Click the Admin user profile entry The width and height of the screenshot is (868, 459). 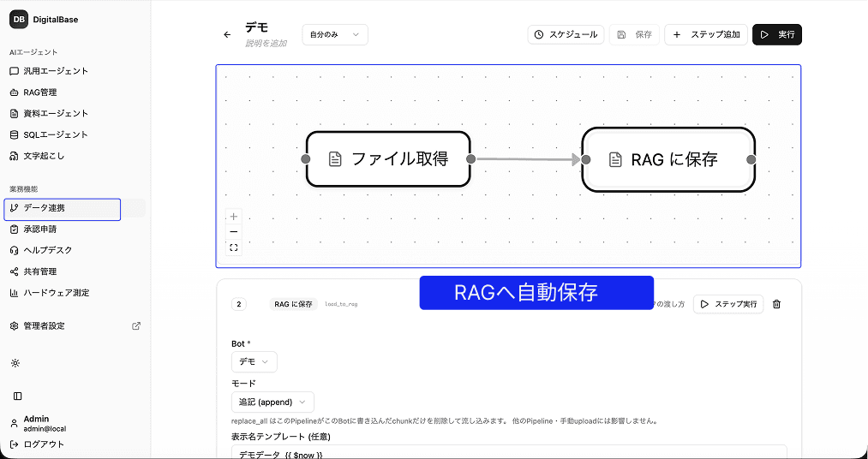pos(39,423)
